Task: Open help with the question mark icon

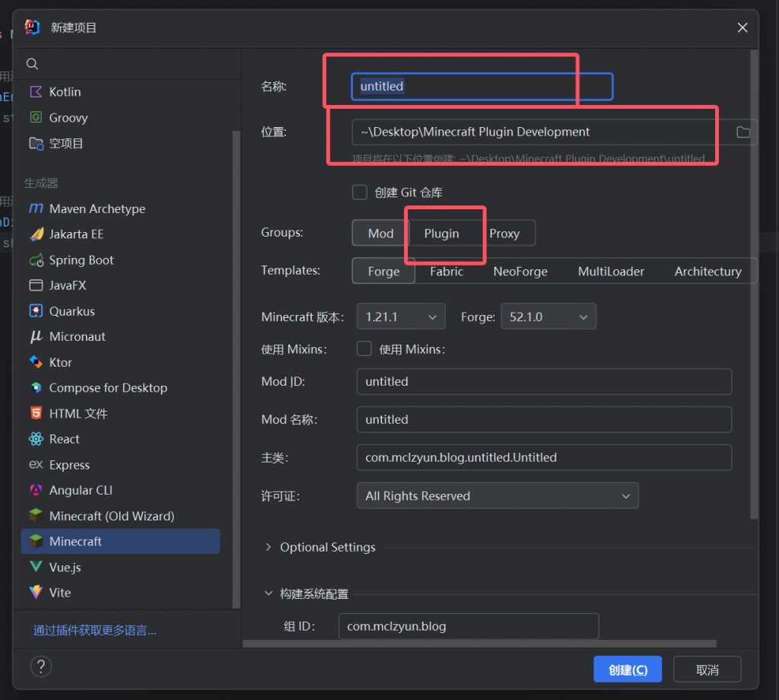Action: point(41,667)
